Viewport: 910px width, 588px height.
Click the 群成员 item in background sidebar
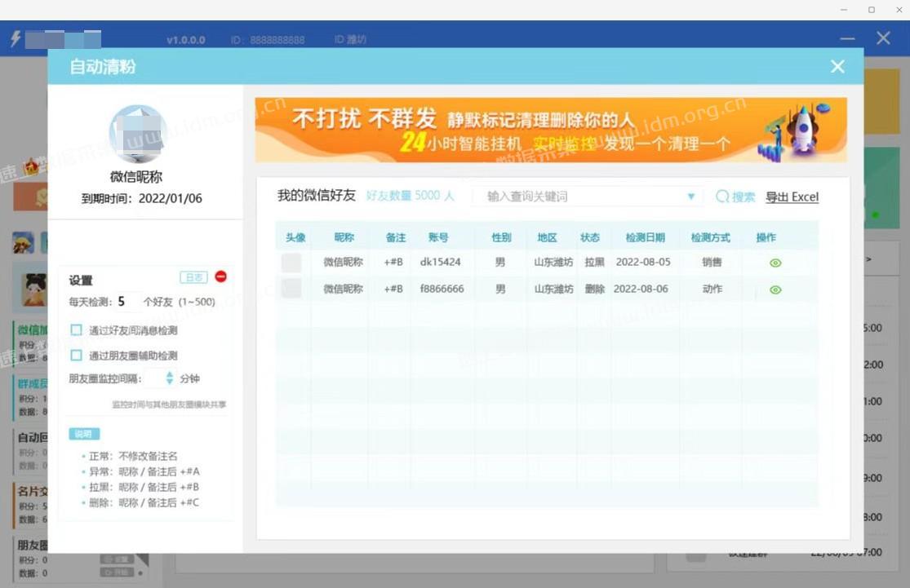[x=30, y=397]
